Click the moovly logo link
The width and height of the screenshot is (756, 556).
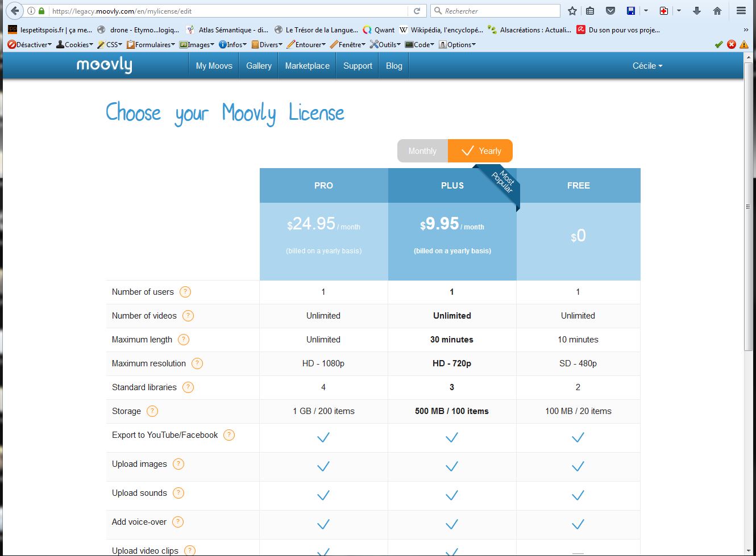[x=104, y=65]
